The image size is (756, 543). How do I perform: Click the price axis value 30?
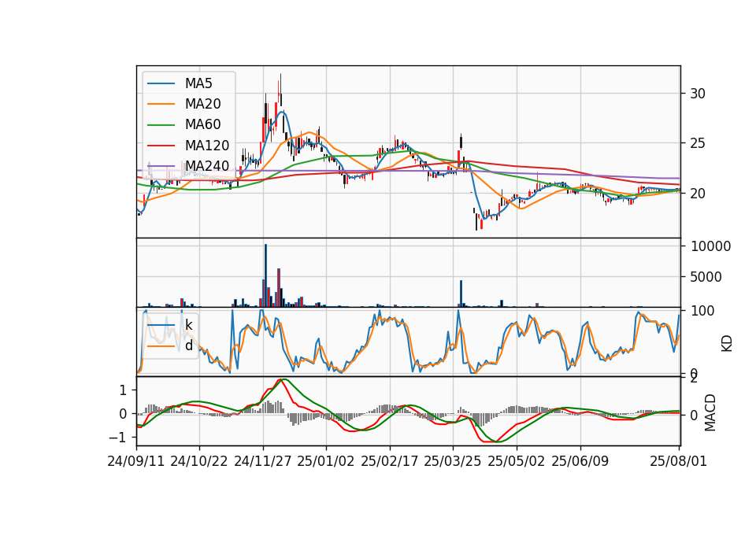(x=698, y=94)
